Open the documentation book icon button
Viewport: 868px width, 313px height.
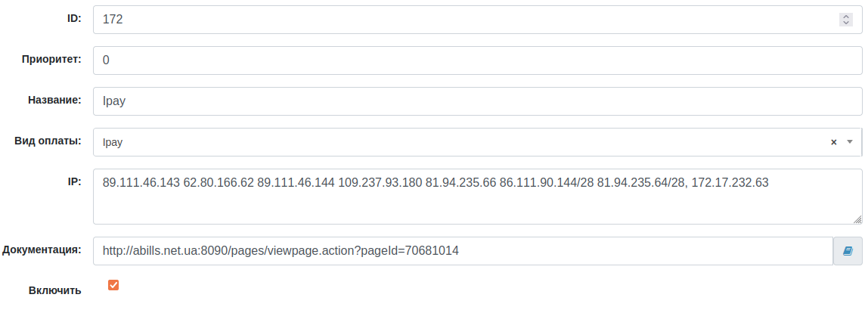pyautogui.click(x=848, y=250)
